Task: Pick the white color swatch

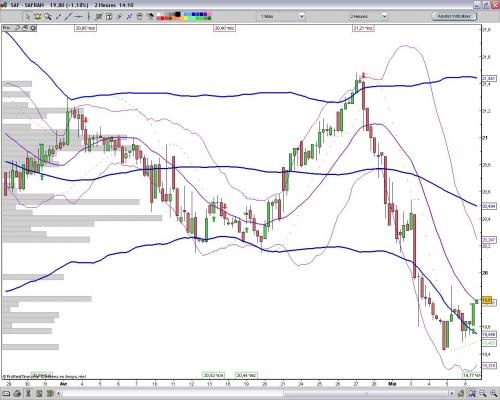Action: [x=158, y=14]
